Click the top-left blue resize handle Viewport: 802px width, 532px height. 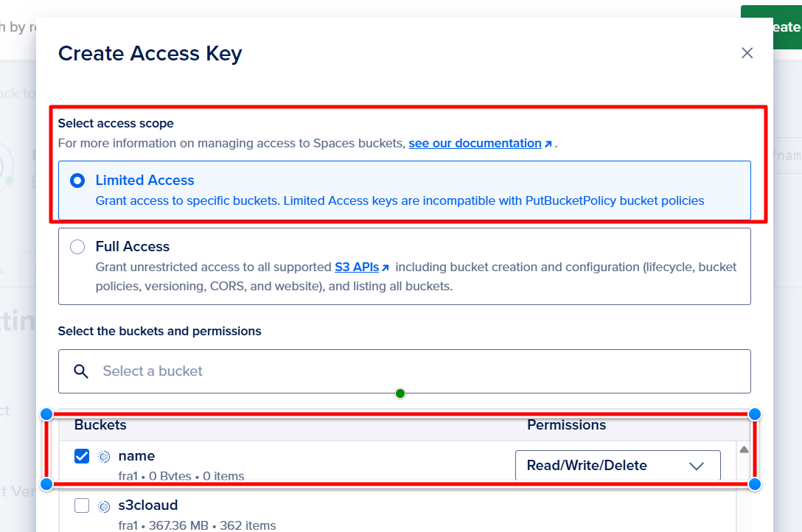pyautogui.click(x=46, y=414)
